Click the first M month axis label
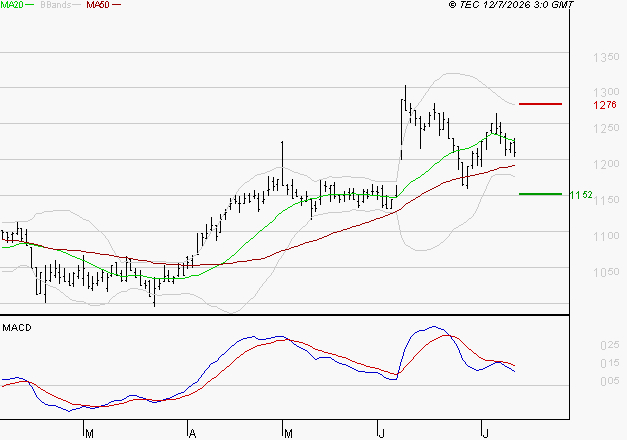Screen dimensions: 627x440 90,434
